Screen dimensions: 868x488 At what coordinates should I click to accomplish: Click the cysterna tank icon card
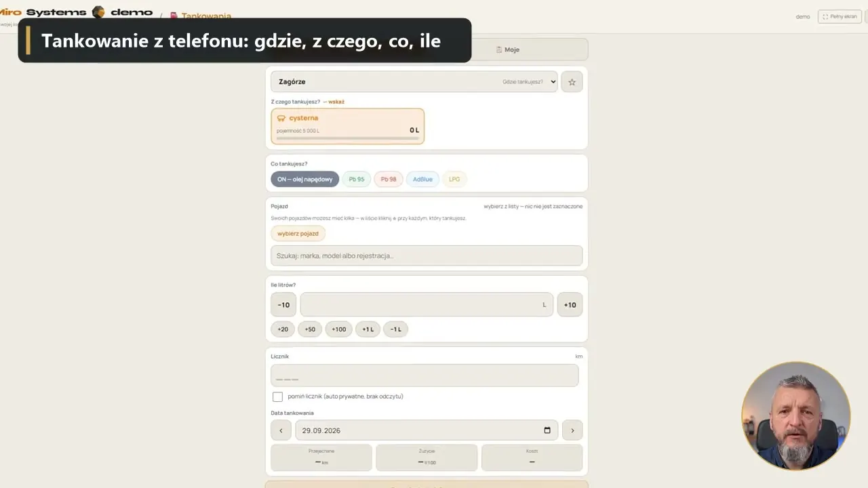click(x=347, y=126)
